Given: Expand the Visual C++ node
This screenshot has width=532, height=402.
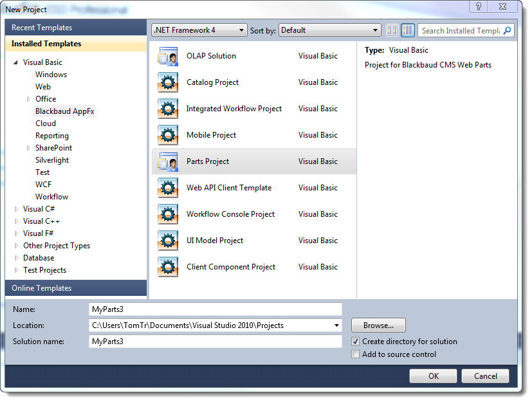Looking at the screenshot, I should 16,221.
